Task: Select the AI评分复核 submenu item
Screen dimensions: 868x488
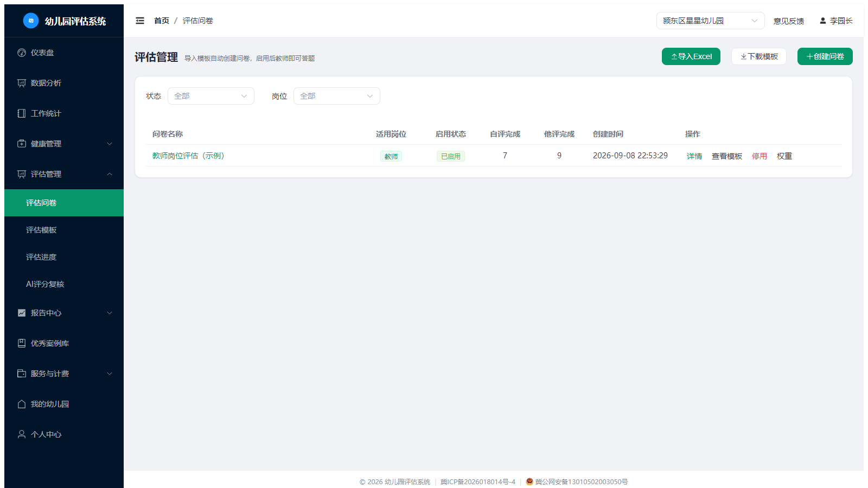Action: (x=64, y=284)
